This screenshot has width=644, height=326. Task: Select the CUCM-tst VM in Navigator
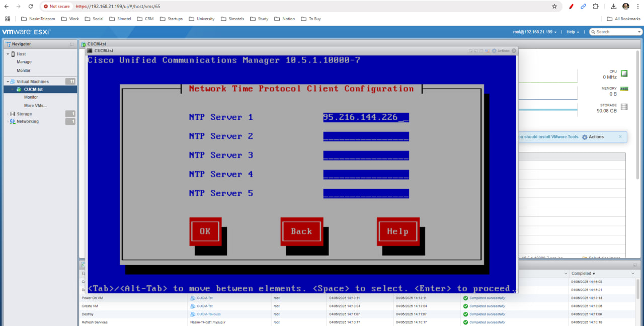33,90
